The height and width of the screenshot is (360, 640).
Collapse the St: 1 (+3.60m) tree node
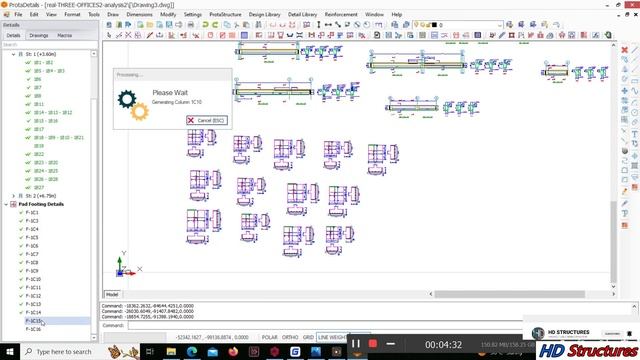point(13,54)
